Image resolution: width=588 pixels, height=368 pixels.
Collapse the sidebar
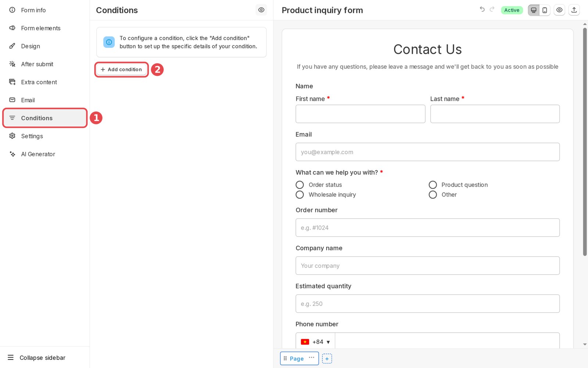(37, 358)
